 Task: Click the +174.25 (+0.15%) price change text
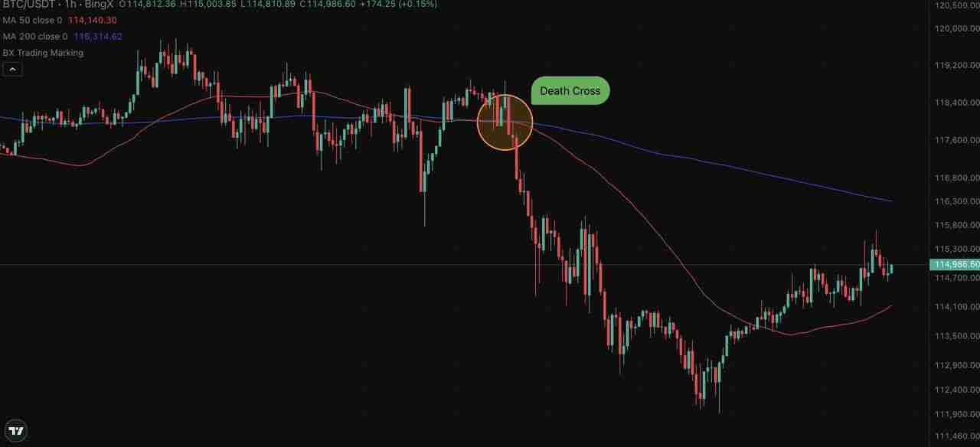pyautogui.click(x=400, y=5)
